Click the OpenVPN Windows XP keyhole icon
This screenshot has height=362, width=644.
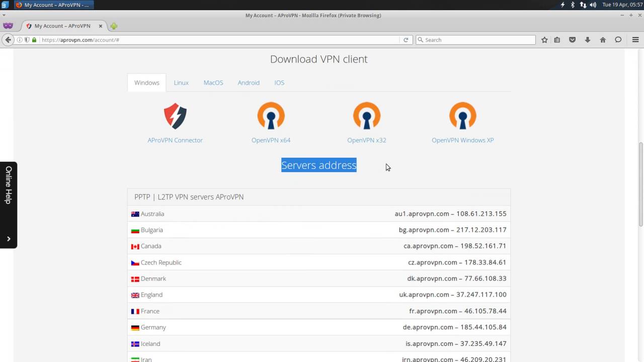463,116
